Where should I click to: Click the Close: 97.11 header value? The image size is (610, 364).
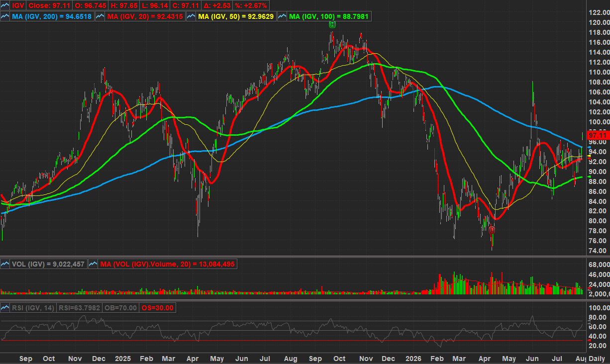tap(49, 5)
